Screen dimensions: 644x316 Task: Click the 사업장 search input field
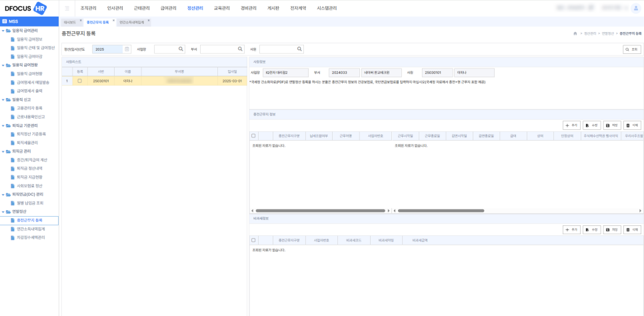coord(166,49)
